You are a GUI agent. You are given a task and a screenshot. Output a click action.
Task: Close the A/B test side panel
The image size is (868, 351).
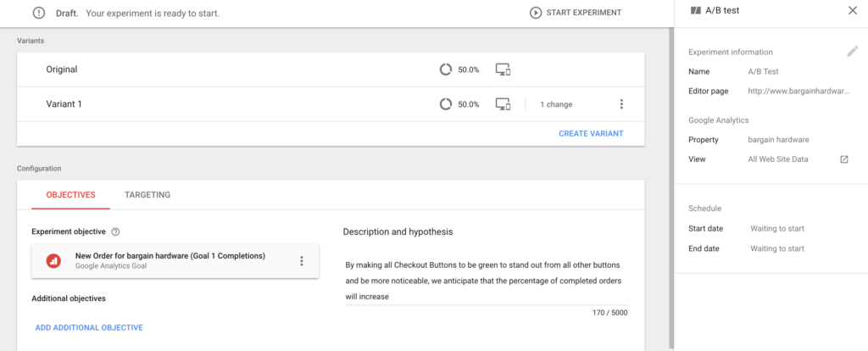click(x=852, y=11)
